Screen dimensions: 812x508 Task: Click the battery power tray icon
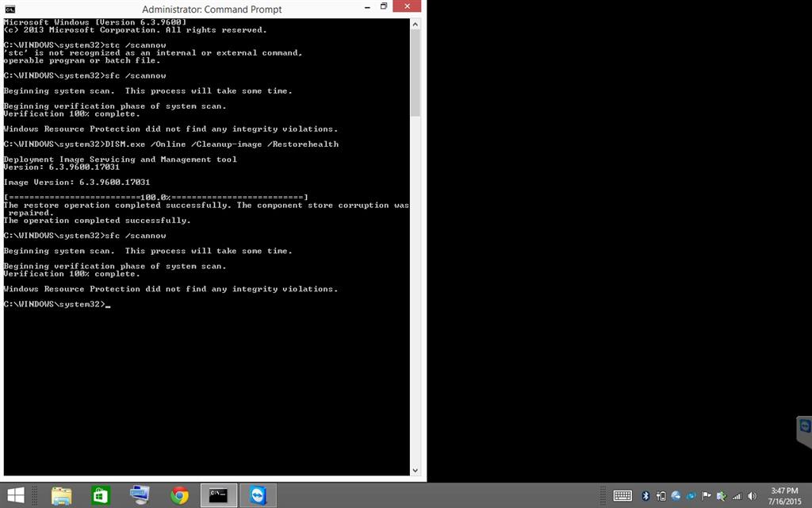661,496
